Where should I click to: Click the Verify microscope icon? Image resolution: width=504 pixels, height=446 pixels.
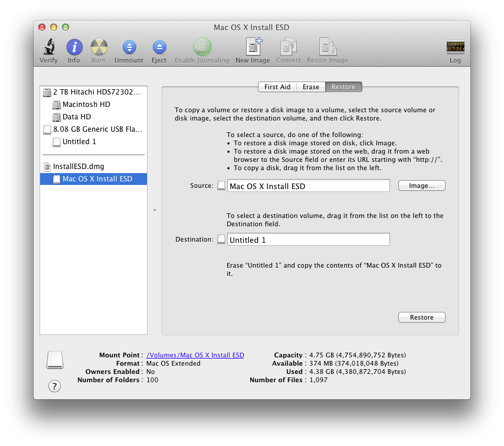tap(48, 47)
